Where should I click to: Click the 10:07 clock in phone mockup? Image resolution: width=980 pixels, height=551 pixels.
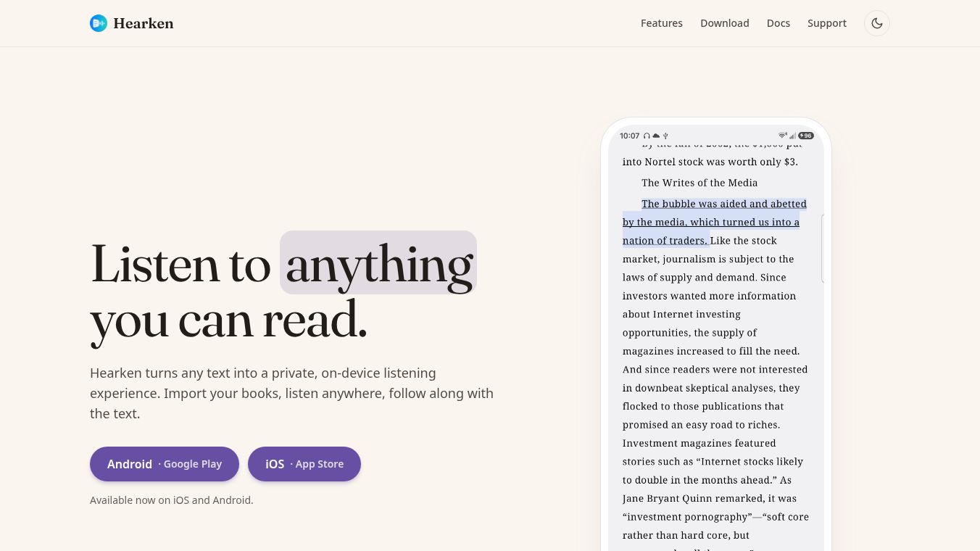coord(630,136)
